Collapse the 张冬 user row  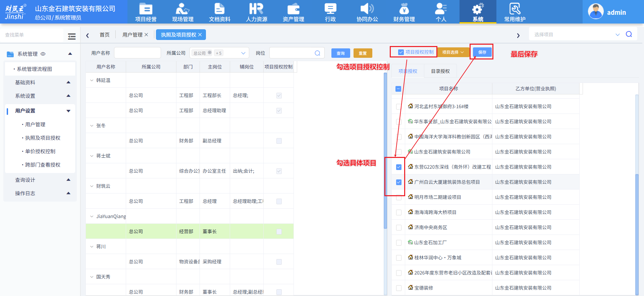92,126
